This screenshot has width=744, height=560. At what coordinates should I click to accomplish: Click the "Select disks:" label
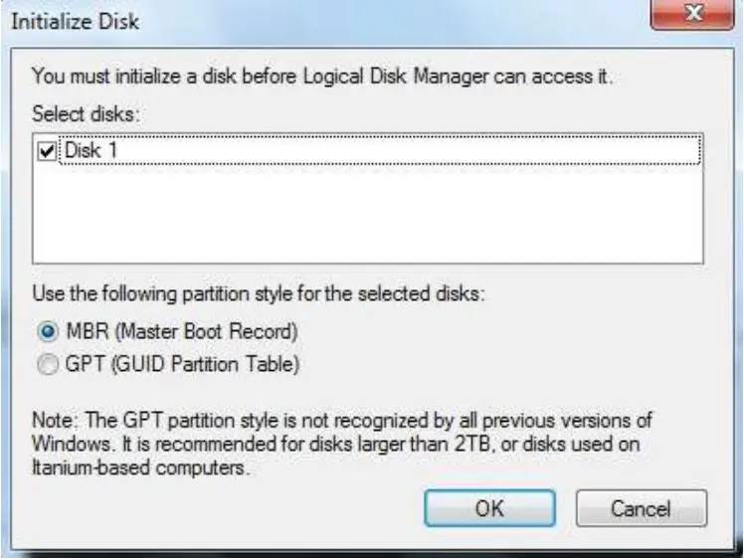(x=89, y=114)
